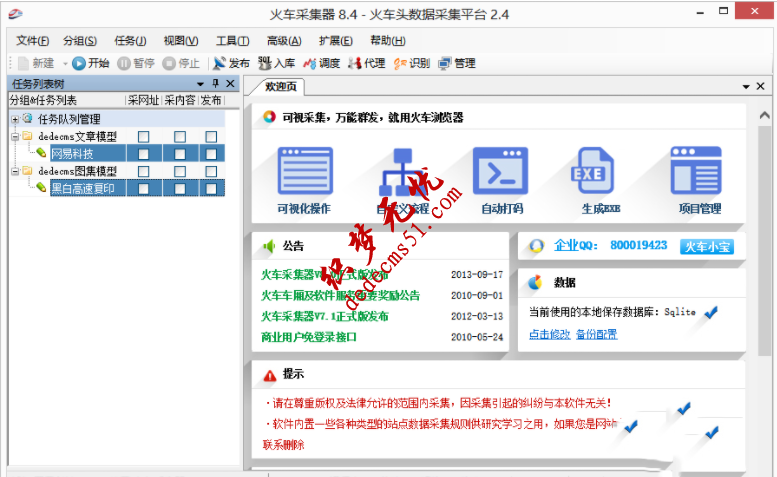Click the pin icon of 任务列表树 panel
777x477 pixels.
tap(216, 83)
